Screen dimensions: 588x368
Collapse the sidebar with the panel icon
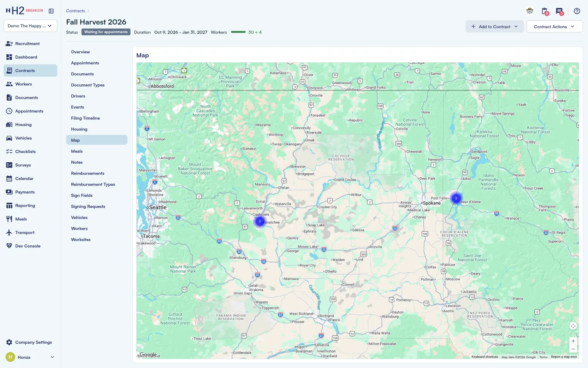[51, 11]
